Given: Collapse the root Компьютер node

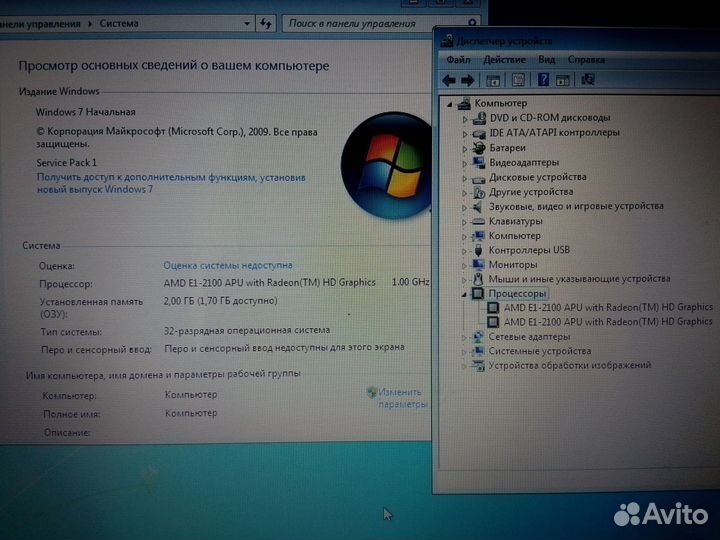Looking at the screenshot, I should 450,104.
